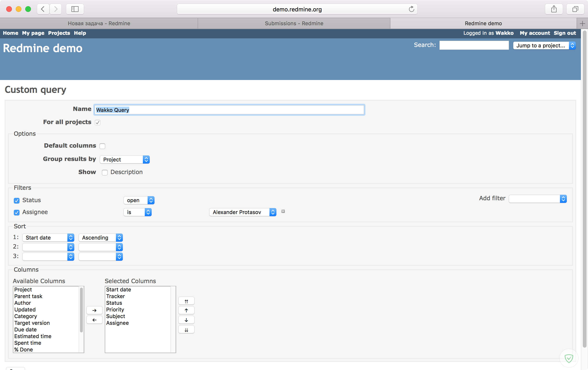The height and width of the screenshot is (370, 588).
Task: Move selected column left to Available Columns
Action: [95, 320]
